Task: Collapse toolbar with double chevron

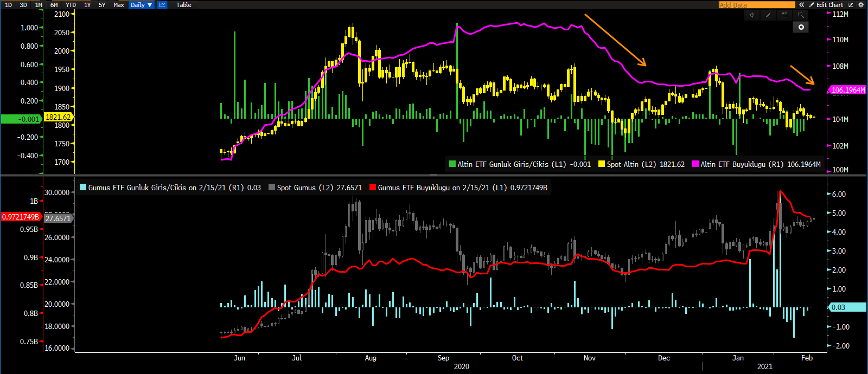Action: click(x=802, y=5)
